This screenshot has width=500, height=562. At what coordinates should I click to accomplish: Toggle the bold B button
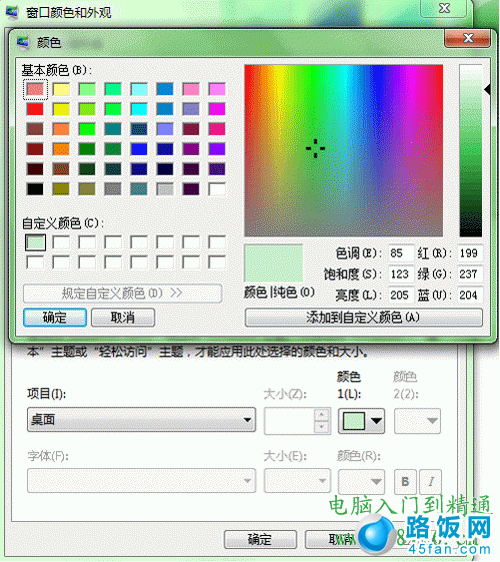coord(405,481)
